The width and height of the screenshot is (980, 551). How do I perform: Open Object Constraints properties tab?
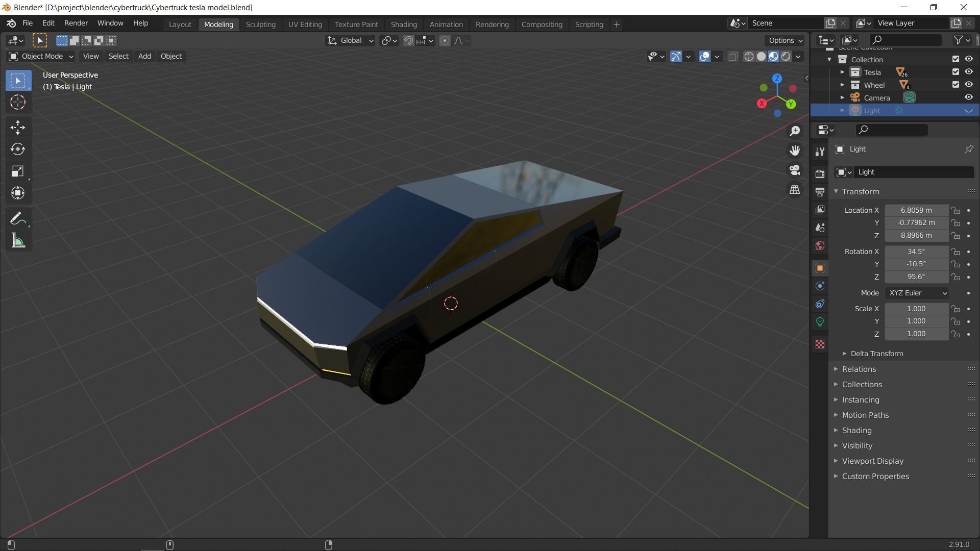coord(820,304)
